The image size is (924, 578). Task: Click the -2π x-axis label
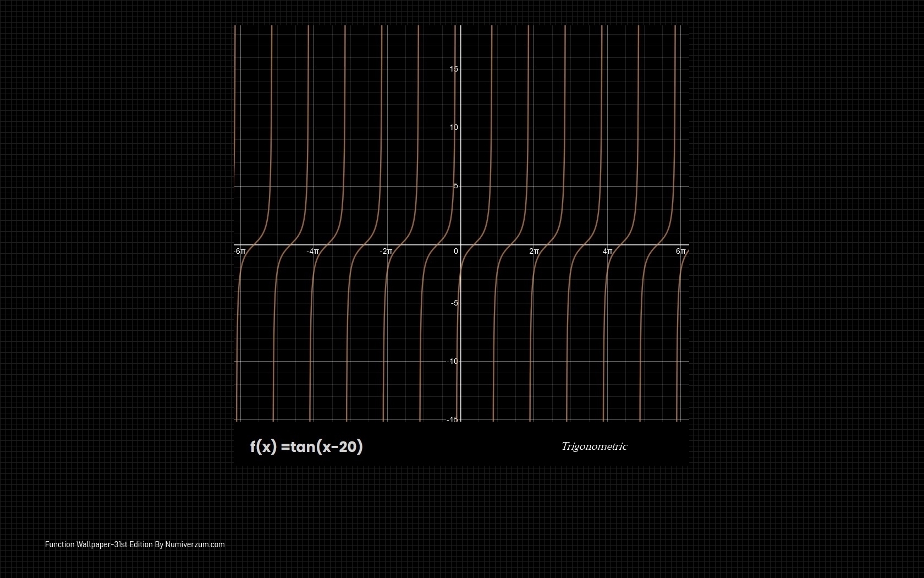pyautogui.click(x=386, y=252)
